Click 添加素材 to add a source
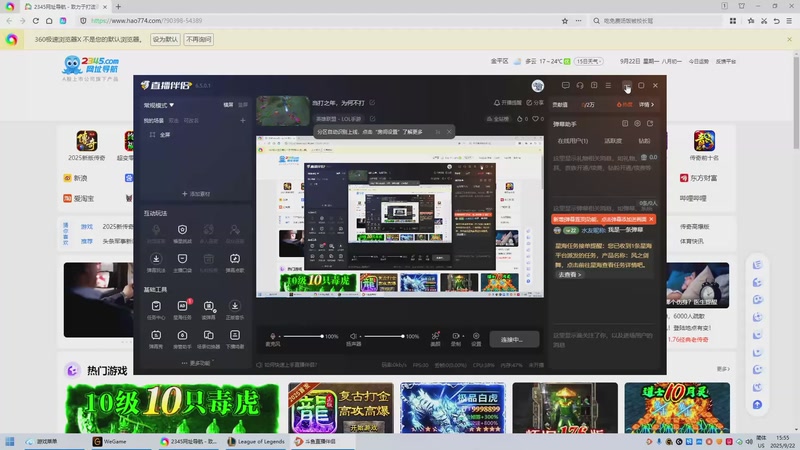 tap(196, 194)
